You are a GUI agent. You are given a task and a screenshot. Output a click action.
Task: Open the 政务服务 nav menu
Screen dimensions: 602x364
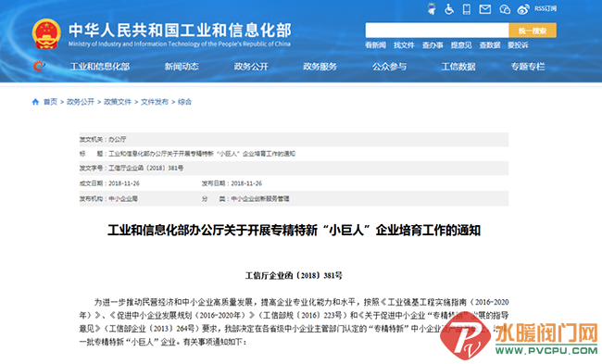[320, 67]
